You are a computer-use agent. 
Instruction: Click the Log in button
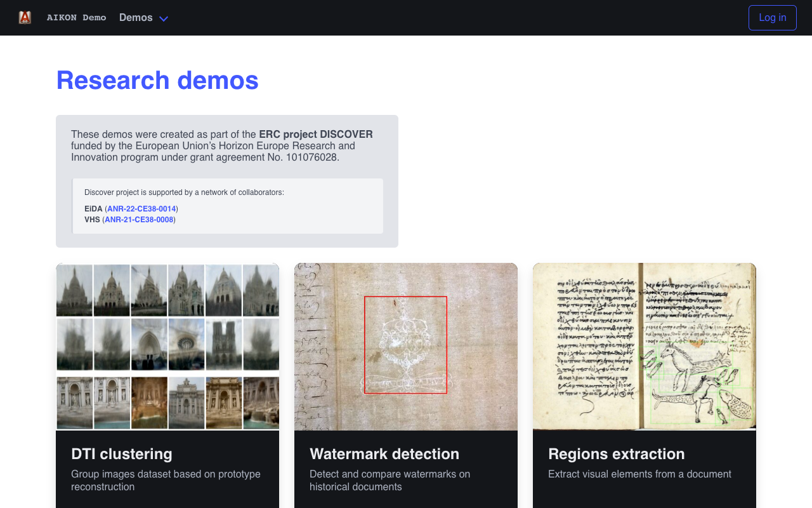point(772,18)
